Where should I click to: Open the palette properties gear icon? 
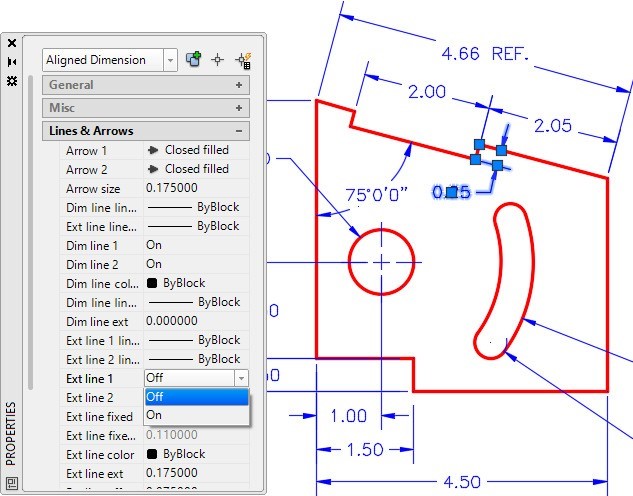pyautogui.click(x=12, y=80)
